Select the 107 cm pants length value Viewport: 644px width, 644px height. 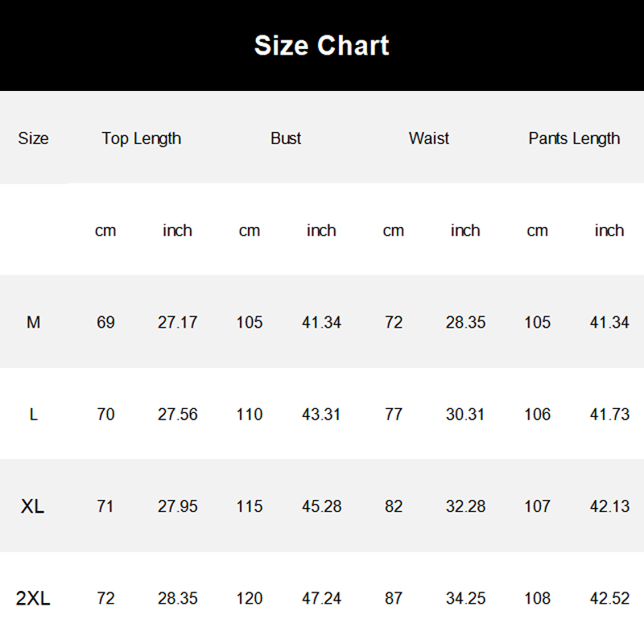click(537, 506)
